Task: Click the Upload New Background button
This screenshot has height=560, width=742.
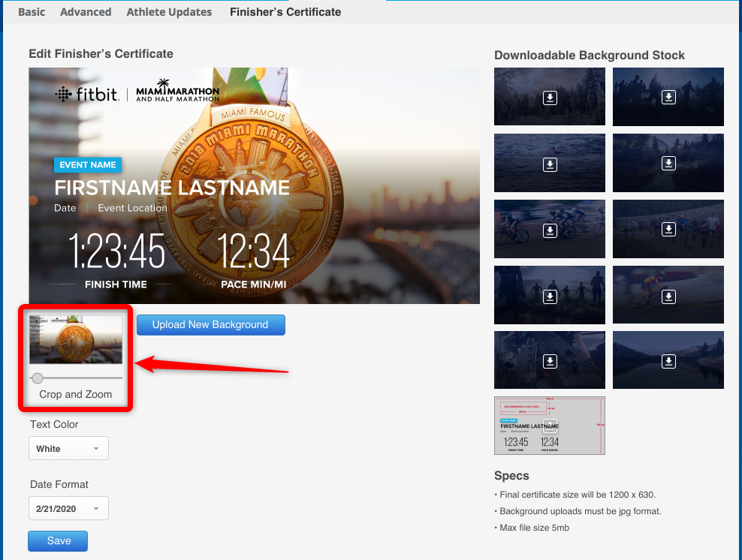Action: pos(210,325)
